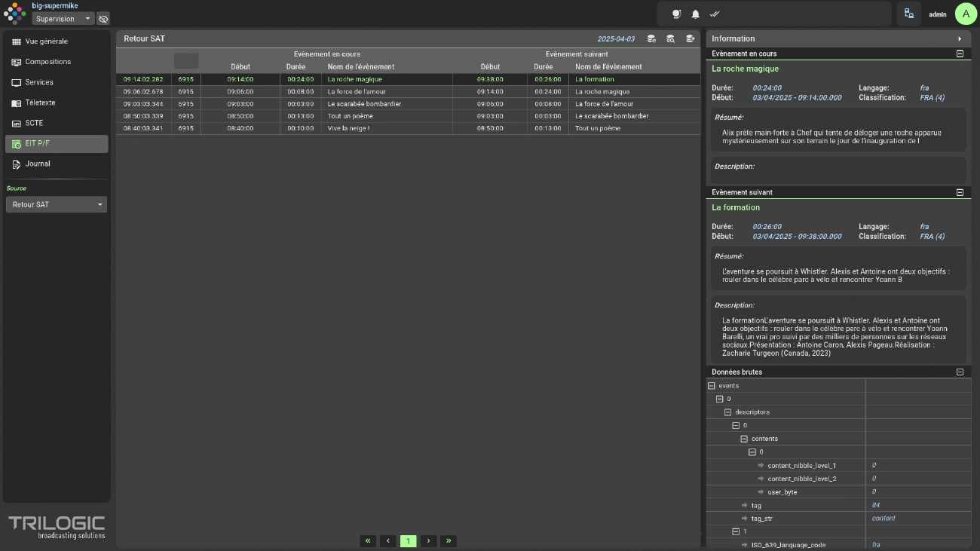980x551 pixels.
Task: Collapse the Evènement en cours section
Action: (x=960, y=54)
